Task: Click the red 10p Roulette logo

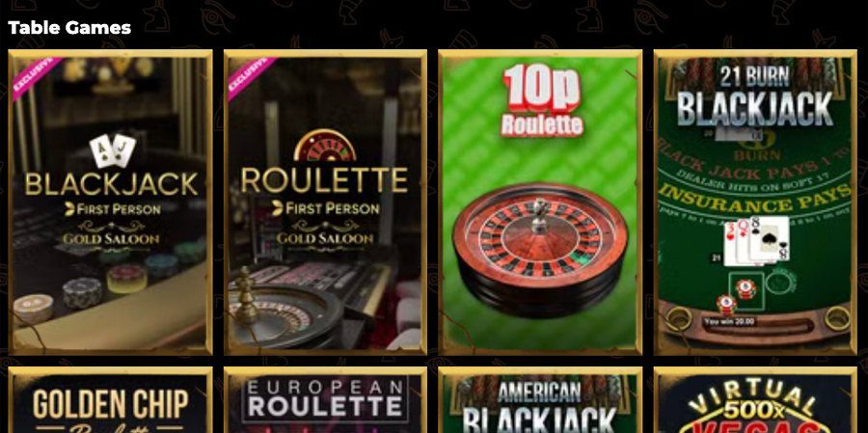Action: click(x=541, y=100)
